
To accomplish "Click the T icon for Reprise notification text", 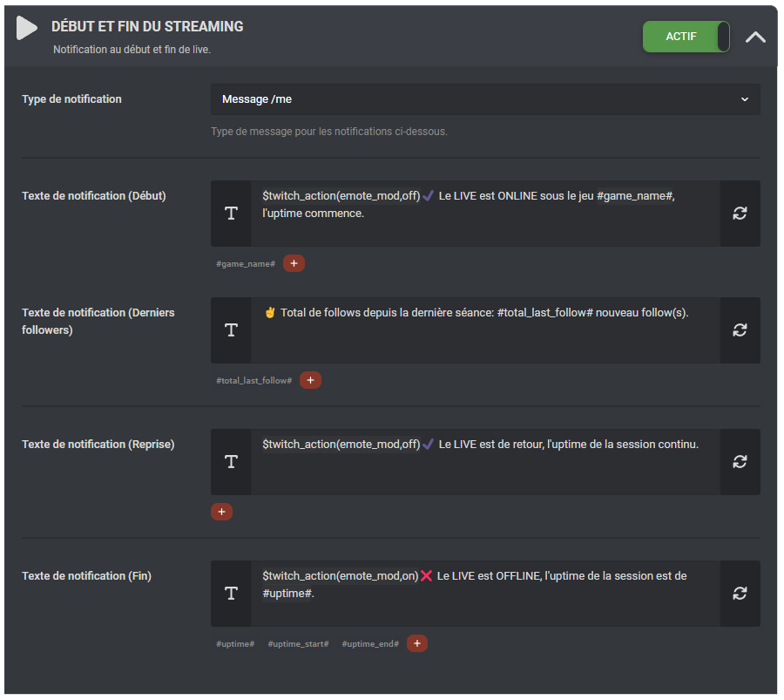I will point(231,462).
